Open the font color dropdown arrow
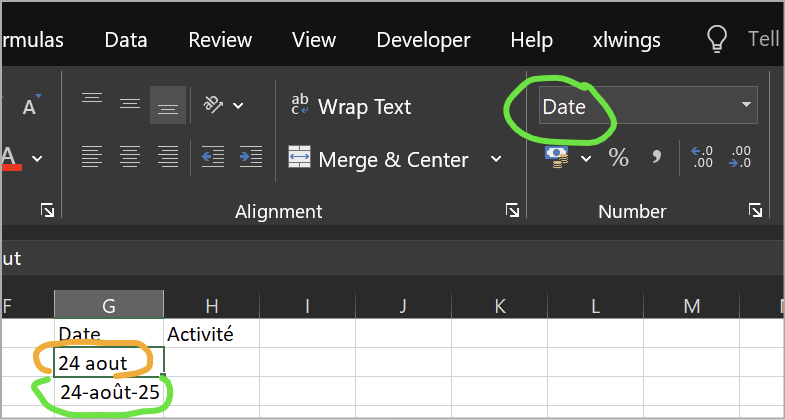The width and height of the screenshot is (785, 420). [37, 159]
